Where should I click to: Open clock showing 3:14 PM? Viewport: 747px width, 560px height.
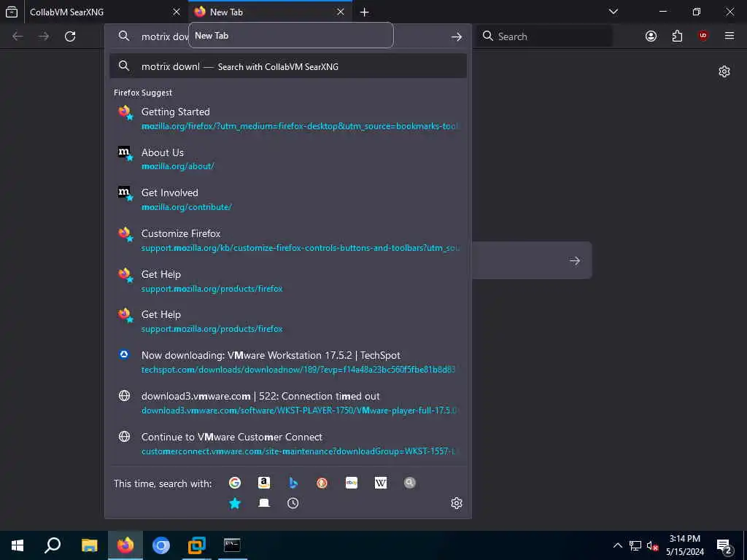[x=684, y=545]
